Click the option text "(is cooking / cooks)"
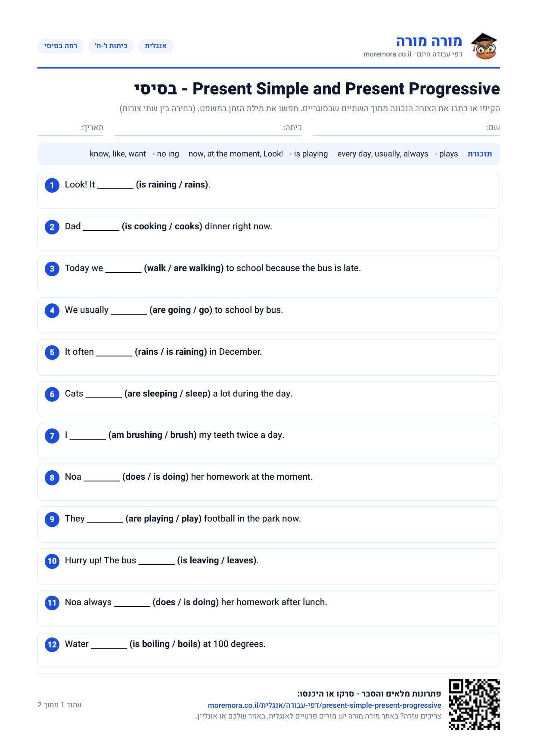This screenshot has width=534, height=756. [162, 226]
